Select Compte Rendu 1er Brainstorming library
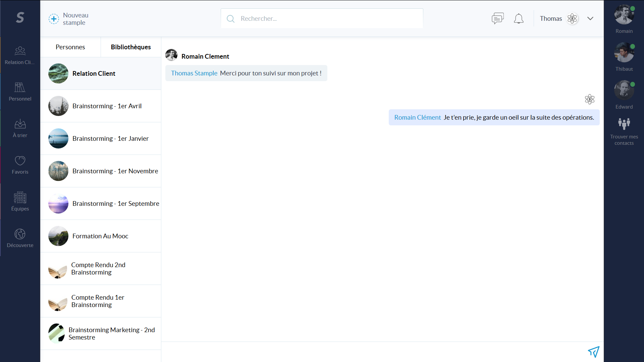The height and width of the screenshot is (362, 644). click(x=101, y=301)
